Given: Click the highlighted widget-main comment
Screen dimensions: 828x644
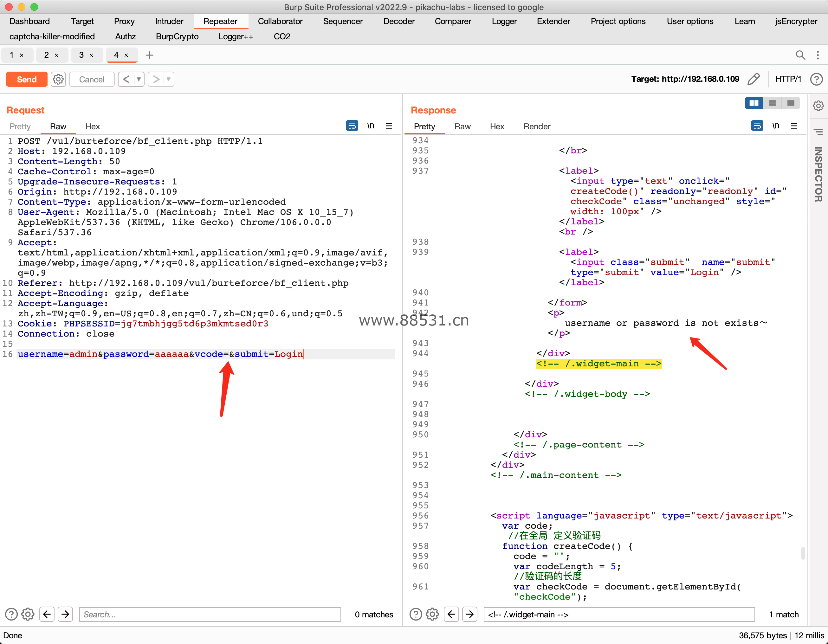Looking at the screenshot, I should coord(598,364).
